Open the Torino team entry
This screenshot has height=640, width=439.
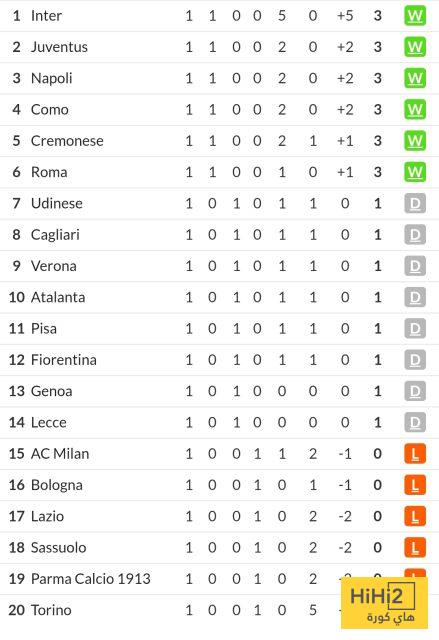(x=220, y=610)
